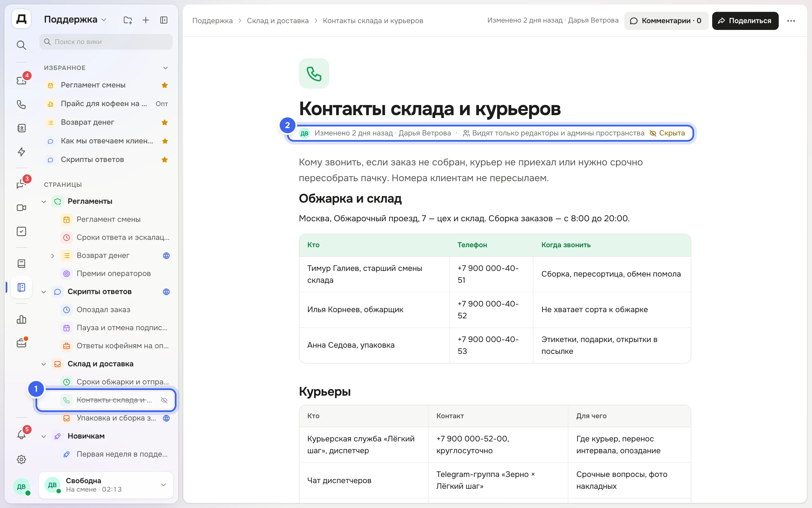Open tickets icon with badge 4
The width and height of the screenshot is (812, 508).
(21, 80)
